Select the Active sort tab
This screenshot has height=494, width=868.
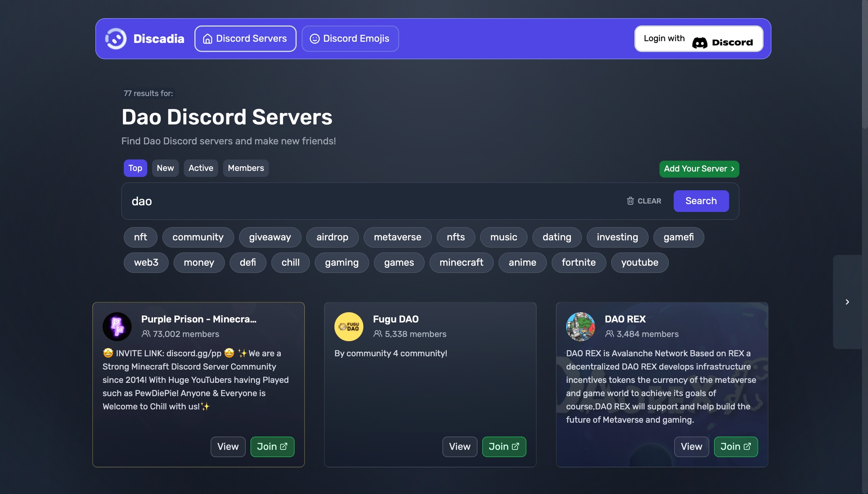point(201,168)
